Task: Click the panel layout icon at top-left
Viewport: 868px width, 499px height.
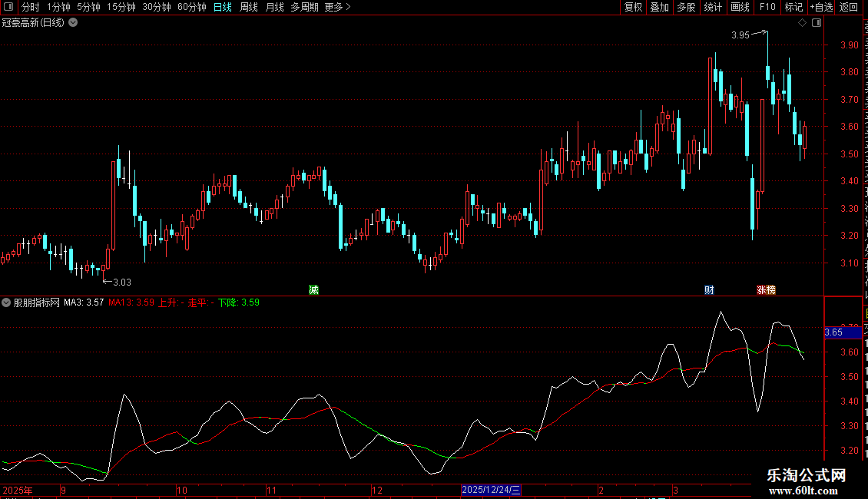Action: coord(8,7)
